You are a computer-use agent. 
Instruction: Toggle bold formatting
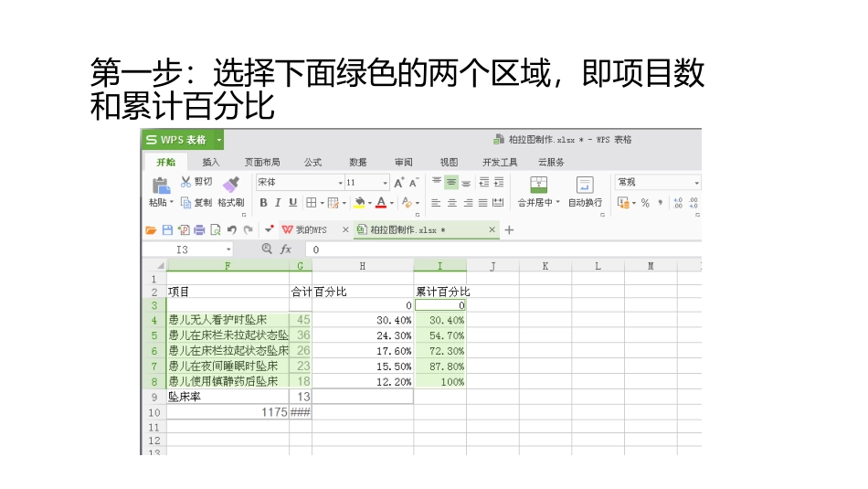pos(263,203)
